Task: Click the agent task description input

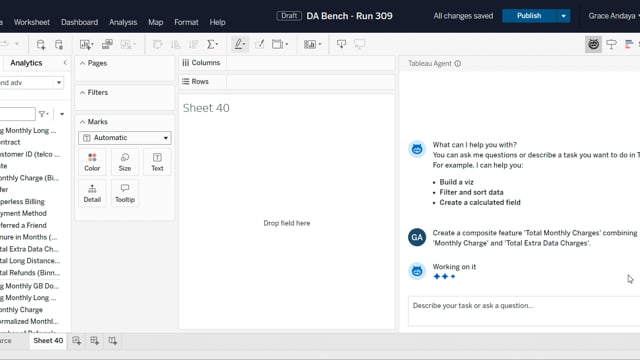Action: (524, 311)
